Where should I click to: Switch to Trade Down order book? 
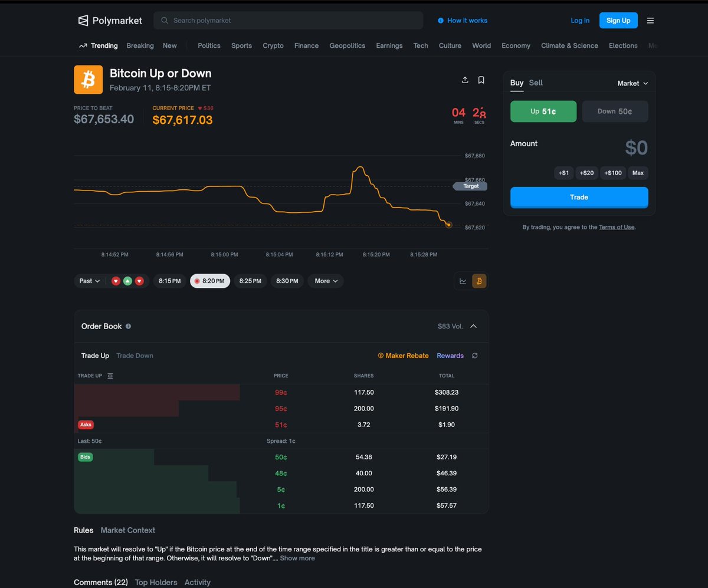point(135,356)
